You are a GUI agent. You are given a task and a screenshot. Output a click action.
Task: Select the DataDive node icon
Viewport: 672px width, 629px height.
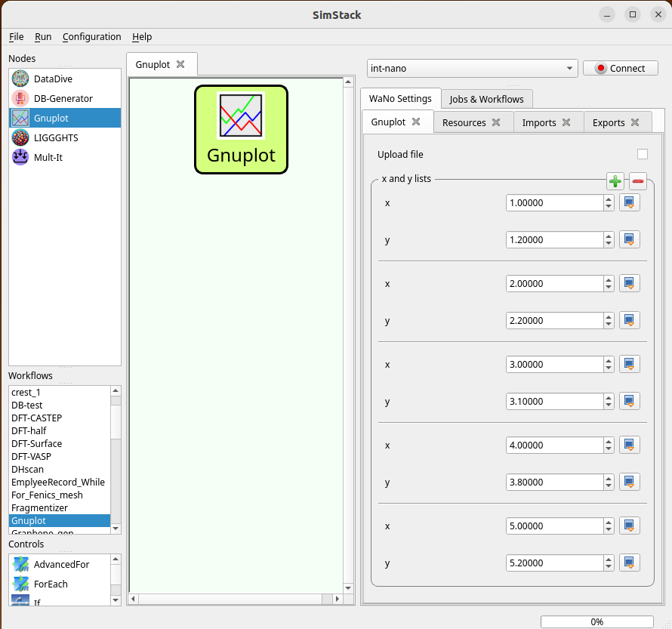tap(20, 79)
